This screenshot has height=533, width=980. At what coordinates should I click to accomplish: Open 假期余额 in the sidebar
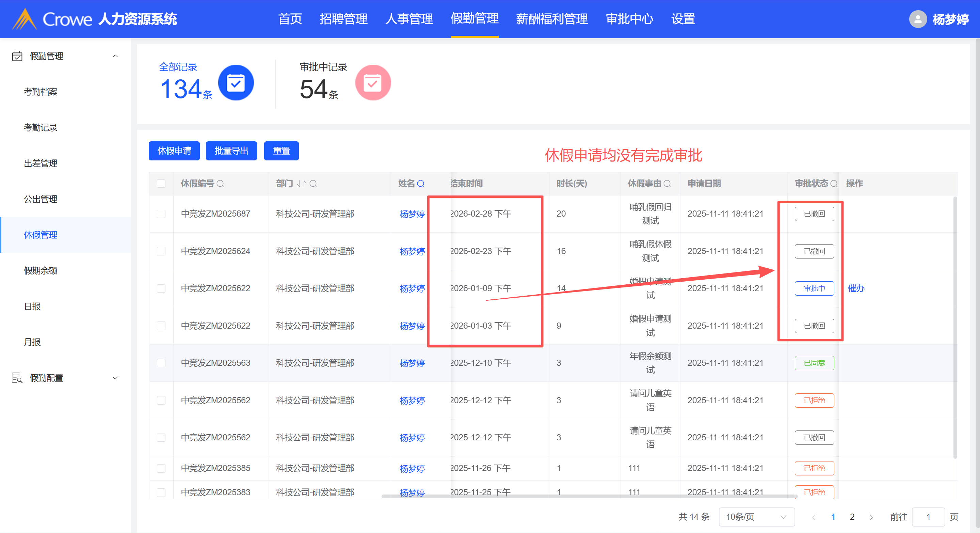[x=40, y=270]
